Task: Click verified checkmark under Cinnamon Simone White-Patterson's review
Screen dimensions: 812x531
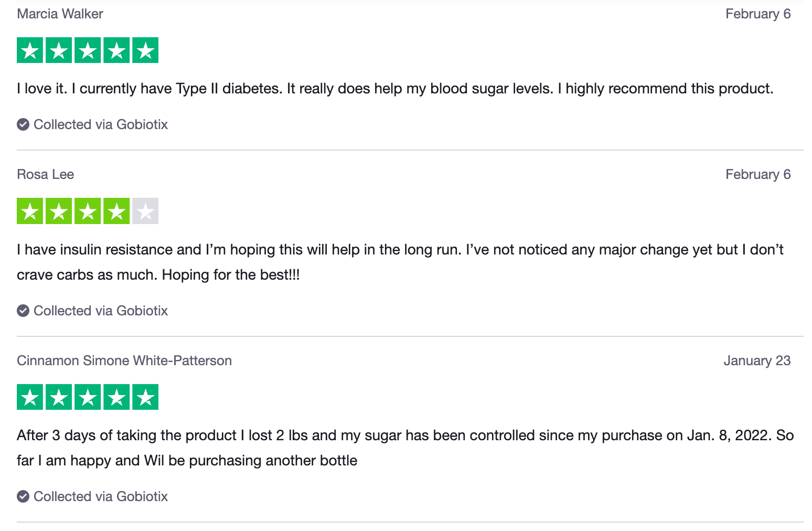Action: (x=23, y=496)
